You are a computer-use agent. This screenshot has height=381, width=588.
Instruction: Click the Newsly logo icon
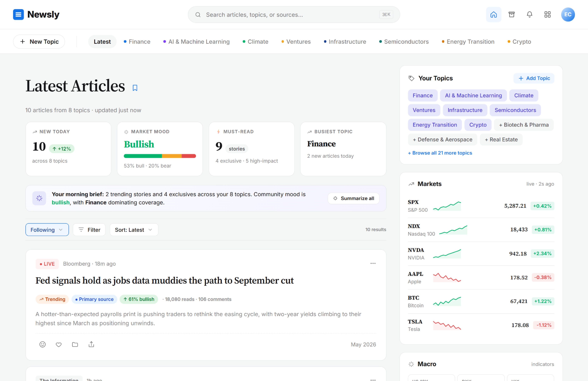click(18, 15)
